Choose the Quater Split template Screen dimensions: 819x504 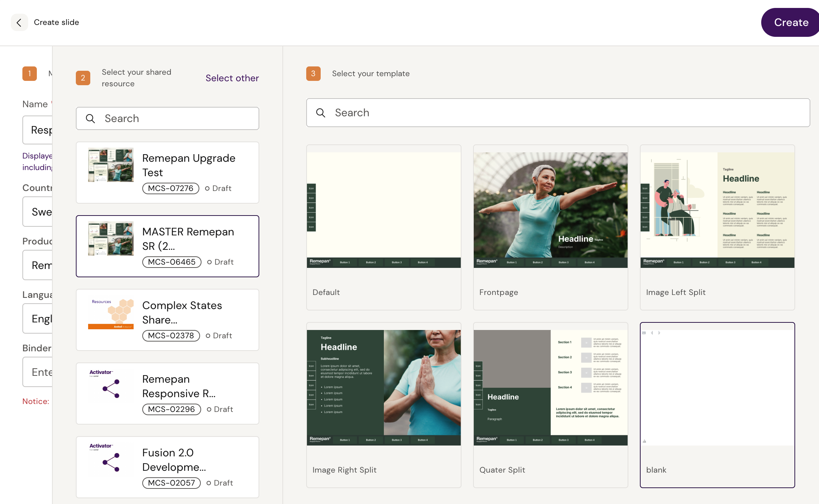[550, 387]
